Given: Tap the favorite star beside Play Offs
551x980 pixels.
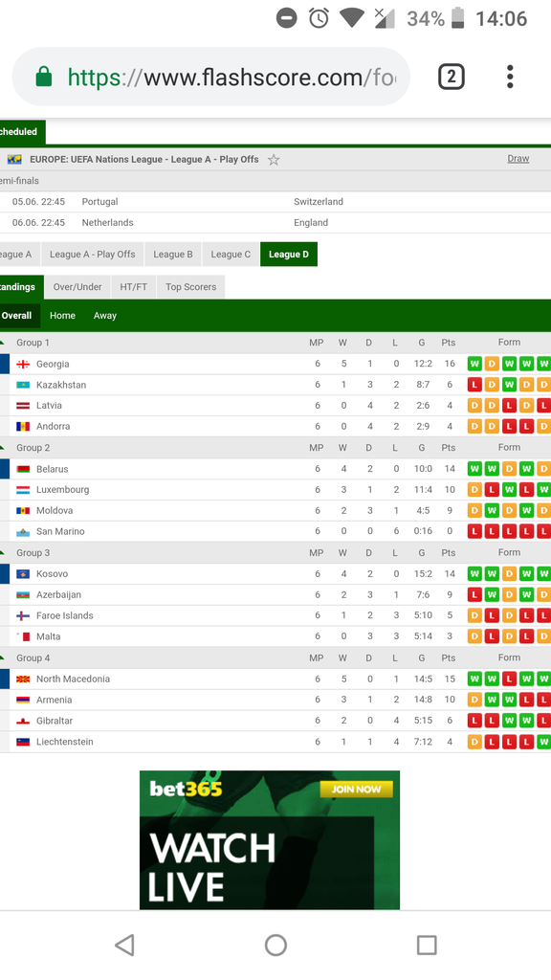Looking at the screenshot, I should (x=274, y=160).
